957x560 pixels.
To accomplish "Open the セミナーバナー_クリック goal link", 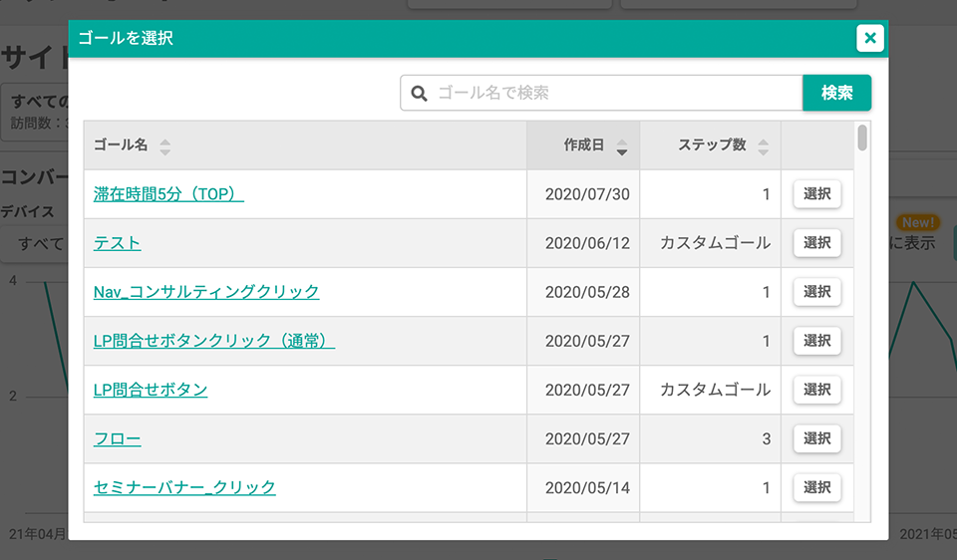I will click(x=184, y=487).
